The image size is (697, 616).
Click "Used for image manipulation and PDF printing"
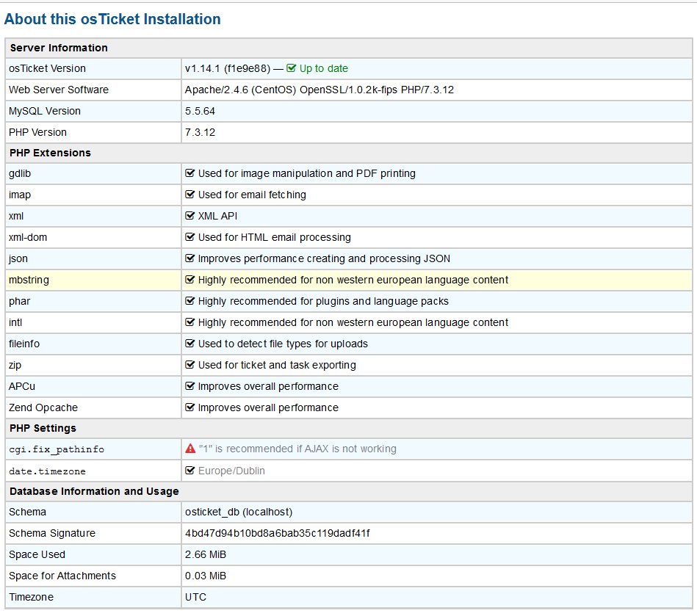pyautogui.click(x=307, y=173)
